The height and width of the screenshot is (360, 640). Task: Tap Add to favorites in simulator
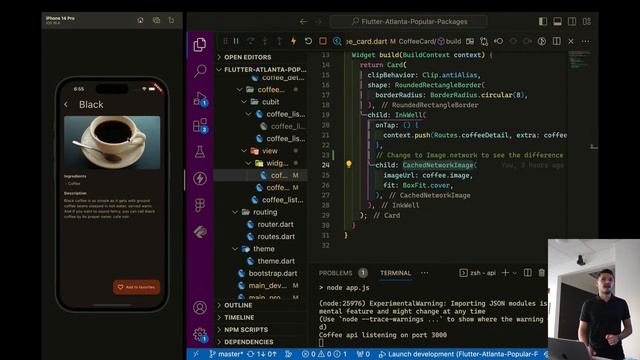[136, 287]
